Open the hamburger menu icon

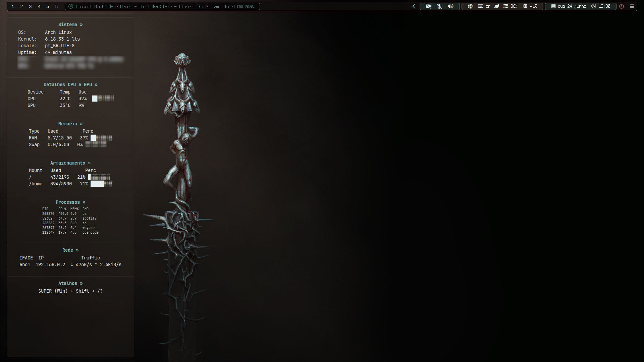(x=632, y=6)
